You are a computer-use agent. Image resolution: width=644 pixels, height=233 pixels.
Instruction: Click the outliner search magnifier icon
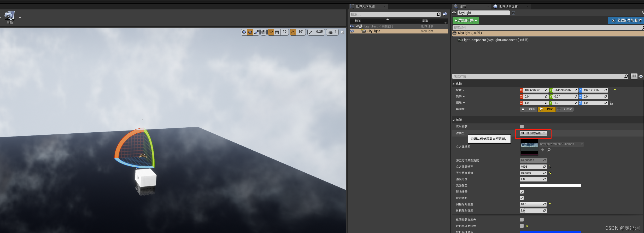click(x=438, y=14)
